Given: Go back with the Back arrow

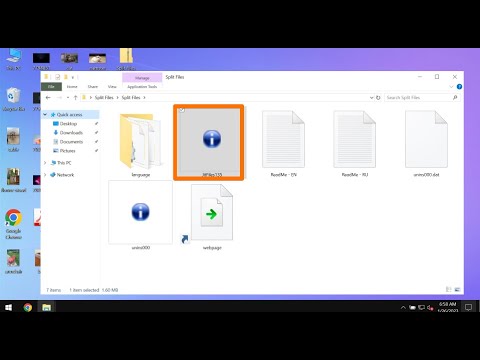Looking at the screenshot, I should (48, 98).
